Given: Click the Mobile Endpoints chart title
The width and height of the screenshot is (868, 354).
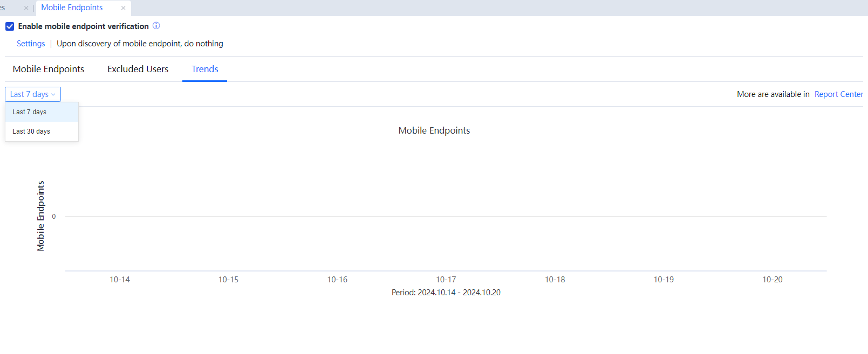Looking at the screenshot, I should (434, 130).
